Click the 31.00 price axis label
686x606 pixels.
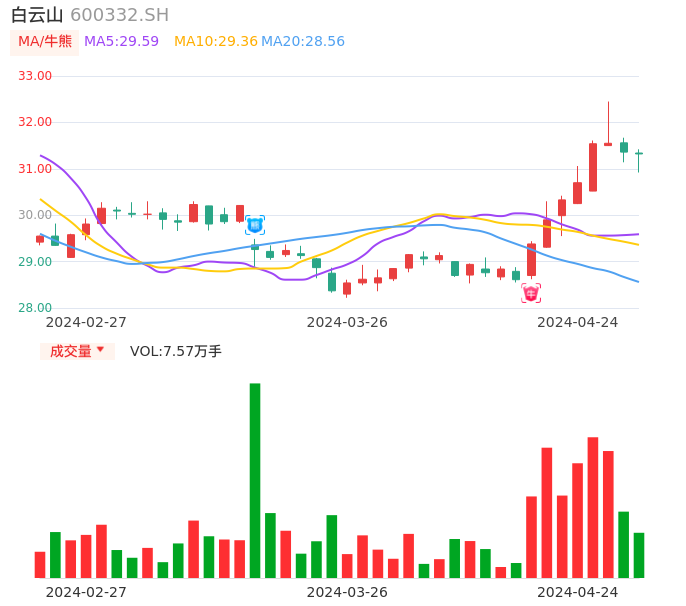coord(35,169)
